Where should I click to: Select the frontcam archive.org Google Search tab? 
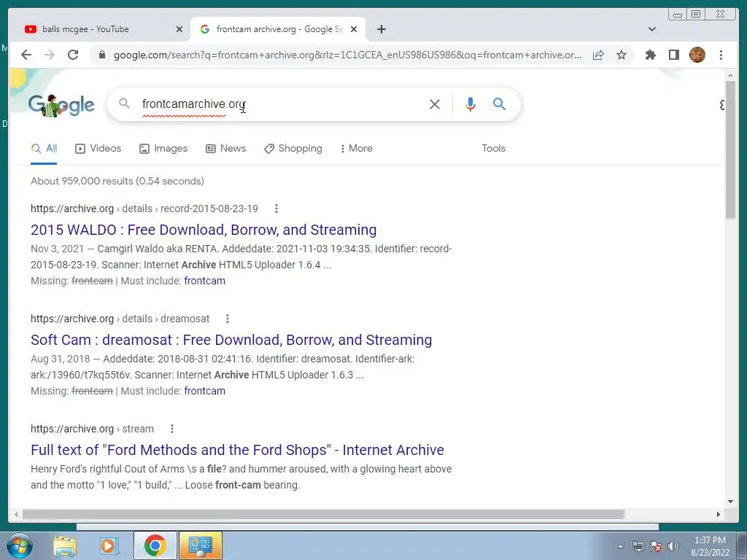pos(278,29)
